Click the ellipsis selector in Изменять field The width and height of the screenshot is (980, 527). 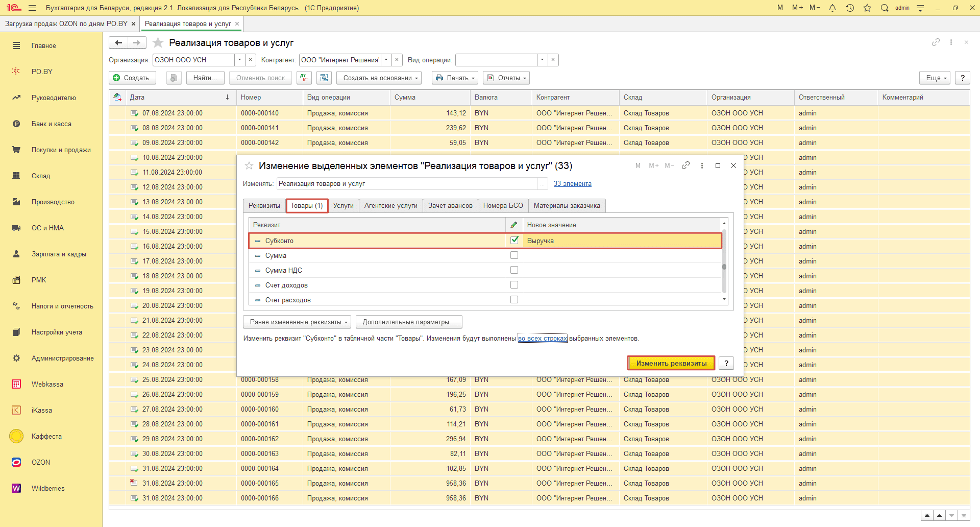pyautogui.click(x=542, y=184)
